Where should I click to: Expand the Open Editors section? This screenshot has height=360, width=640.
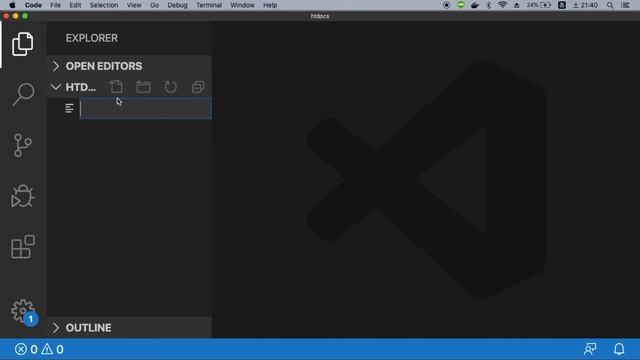[129, 66]
